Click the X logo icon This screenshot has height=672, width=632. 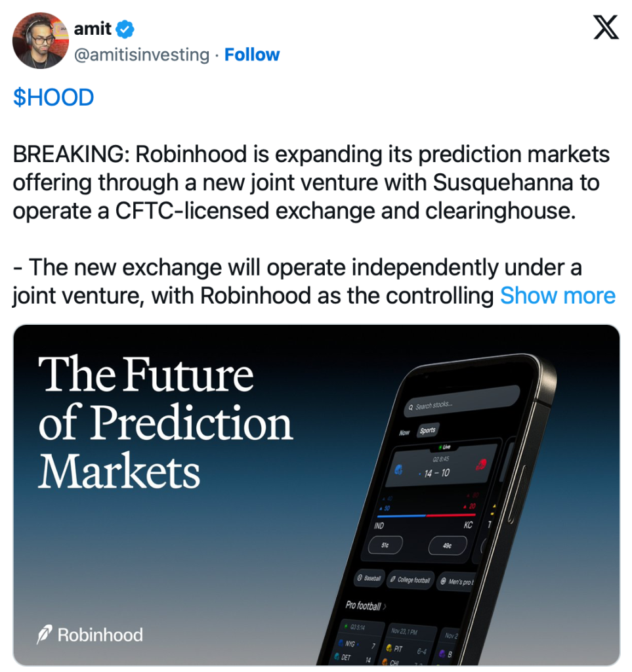click(605, 28)
